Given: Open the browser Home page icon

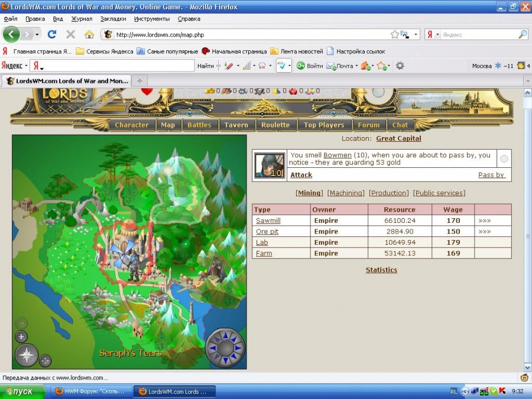Looking at the screenshot, I should [x=89, y=34].
